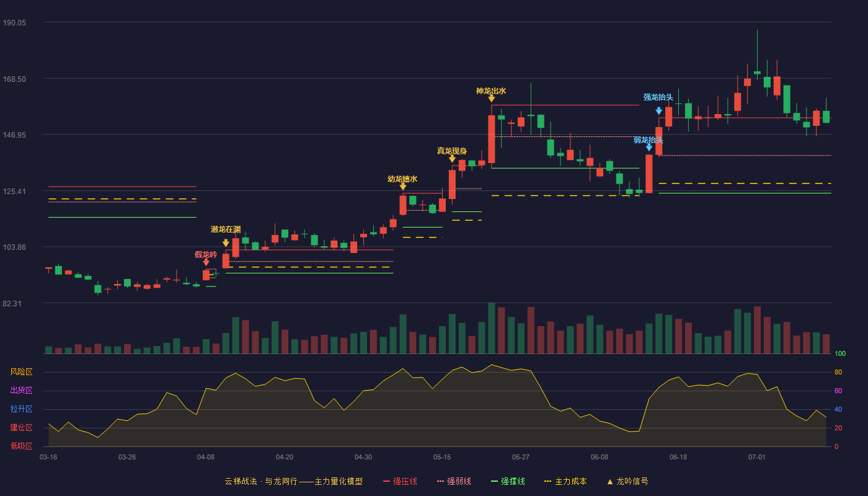868x496 pixels.
Task: Toggle the 强压线 legend series
Action: click(400, 481)
